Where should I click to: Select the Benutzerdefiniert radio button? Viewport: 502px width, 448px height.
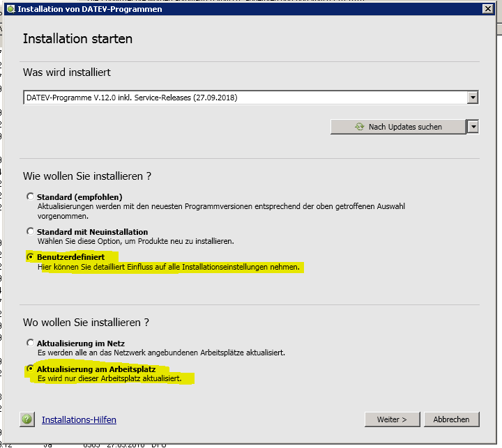(31, 257)
